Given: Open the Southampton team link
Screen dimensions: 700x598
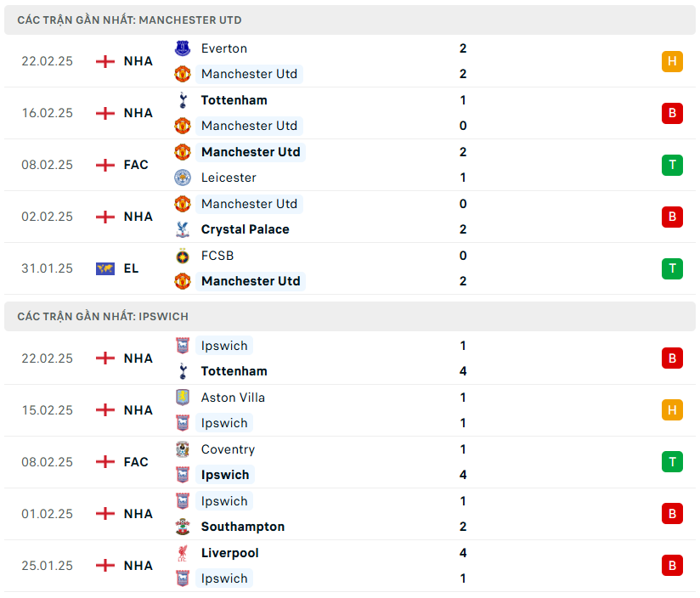Looking at the screenshot, I should (243, 527).
